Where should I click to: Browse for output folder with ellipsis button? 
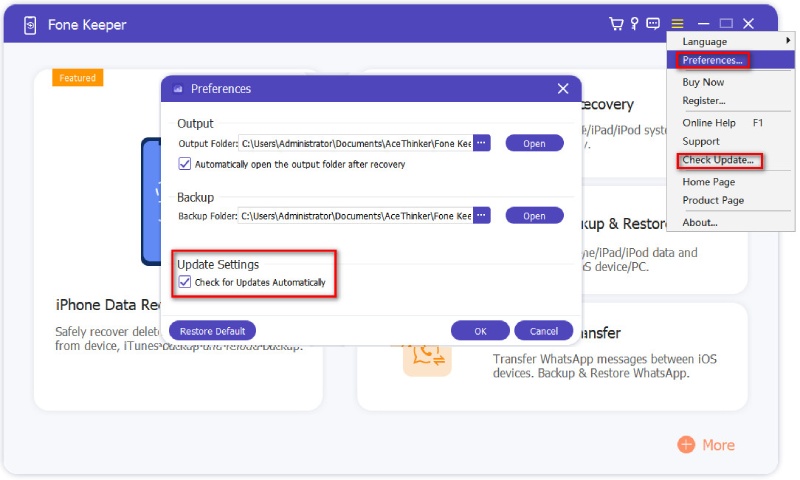coord(481,143)
